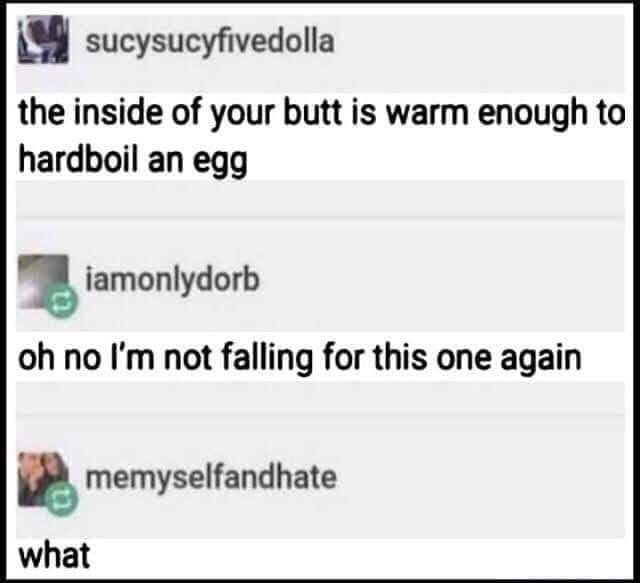The width and height of the screenshot is (640, 583).
Task: Open sucysucyfivedolla's avatar image
Action: click(x=43, y=39)
